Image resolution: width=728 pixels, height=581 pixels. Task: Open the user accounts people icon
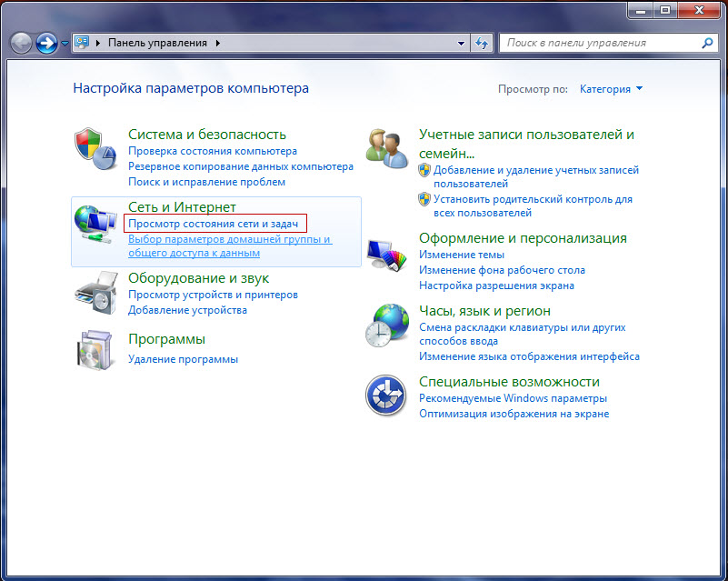(x=387, y=148)
